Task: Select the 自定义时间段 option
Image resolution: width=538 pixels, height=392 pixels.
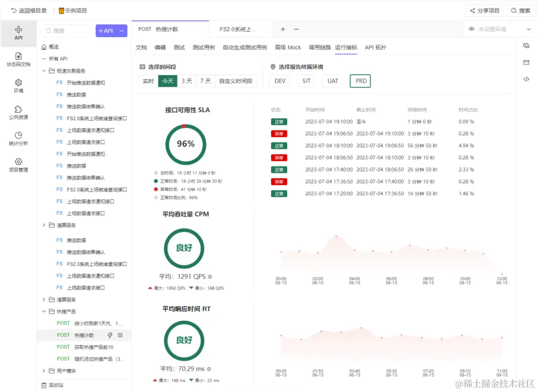Action: point(236,81)
